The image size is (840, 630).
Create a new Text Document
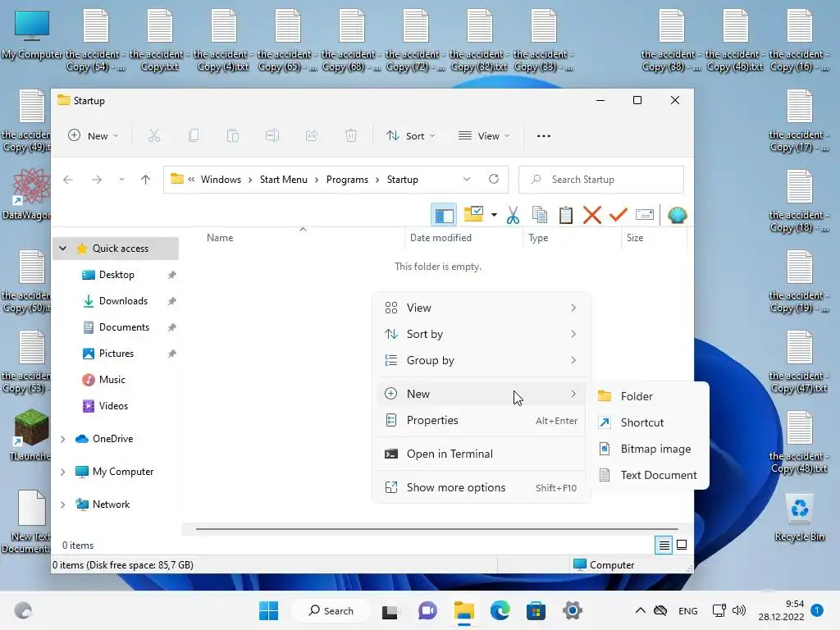point(648,475)
